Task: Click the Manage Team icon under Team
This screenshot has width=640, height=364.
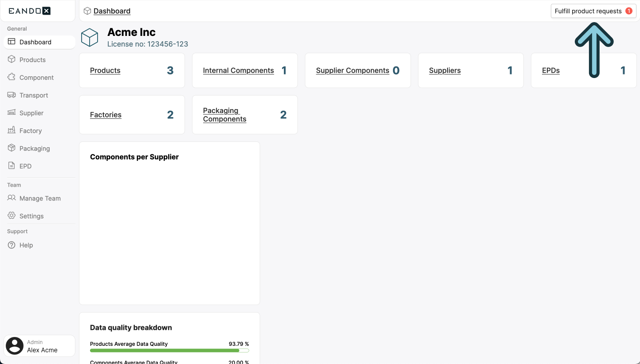Action: click(12, 198)
